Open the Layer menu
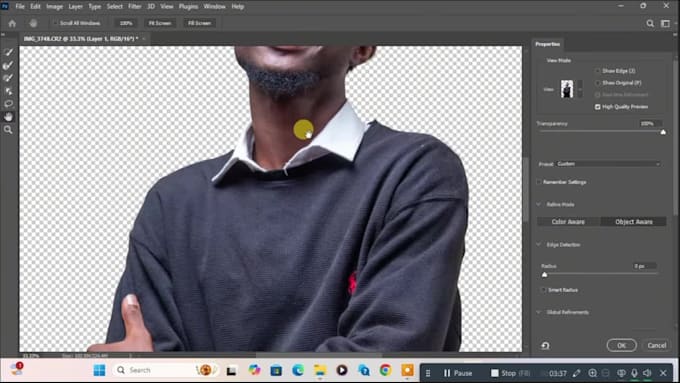Viewport: 680px width, 383px height. pyautogui.click(x=75, y=7)
